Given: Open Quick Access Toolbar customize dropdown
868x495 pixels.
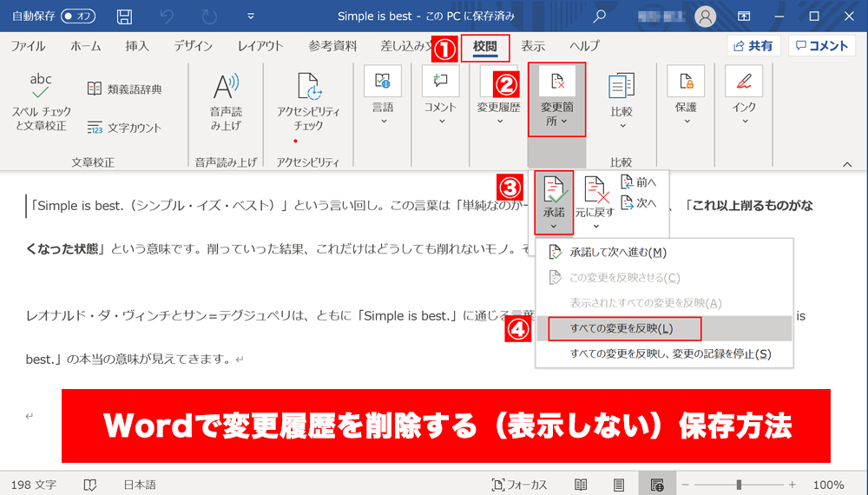Looking at the screenshot, I should click(251, 16).
